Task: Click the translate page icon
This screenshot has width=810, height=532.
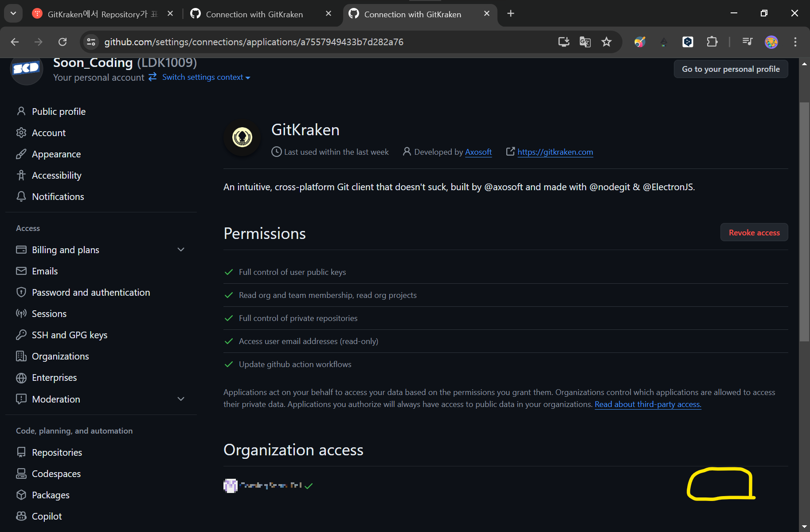Action: coord(585,42)
